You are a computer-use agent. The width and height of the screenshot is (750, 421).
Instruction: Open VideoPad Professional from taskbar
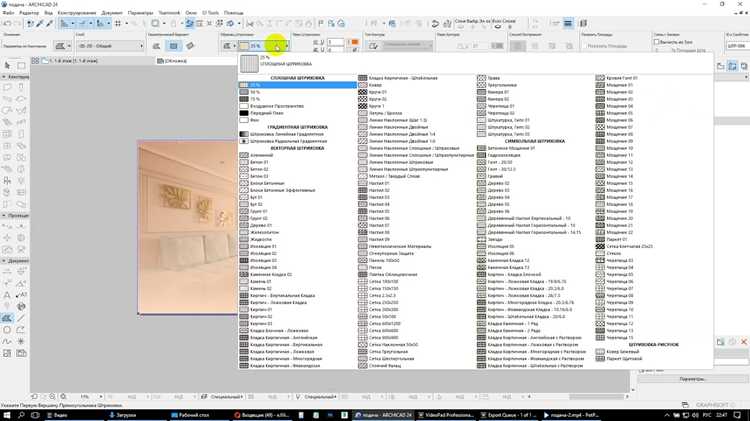tap(445, 415)
